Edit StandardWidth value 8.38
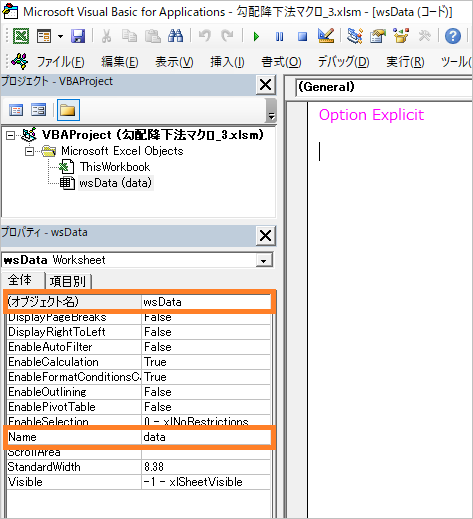The image size is (473, 519). click(206, 467)
